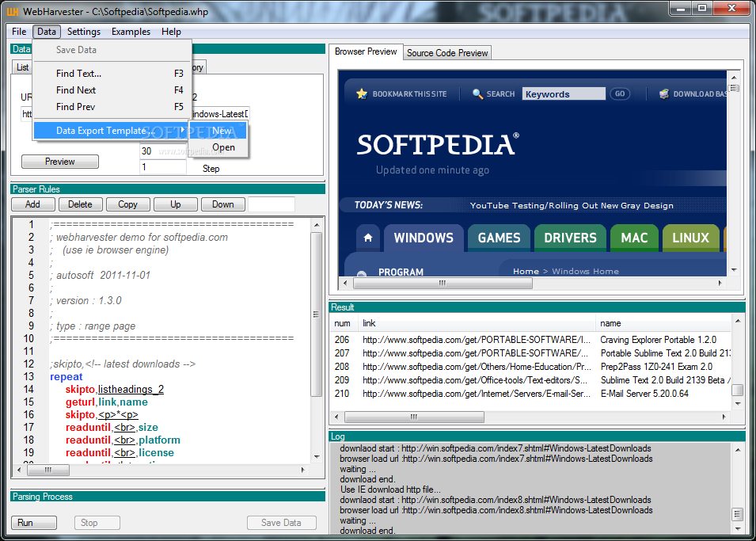Click 'readuntil,<br>,size' rule line
Viewport: 756px width, 541px height.
pos(112,428)
